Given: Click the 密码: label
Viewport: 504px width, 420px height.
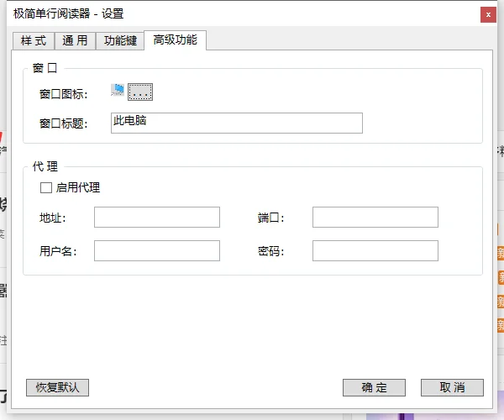Looking at the screenshot, I should pos(271,251).
